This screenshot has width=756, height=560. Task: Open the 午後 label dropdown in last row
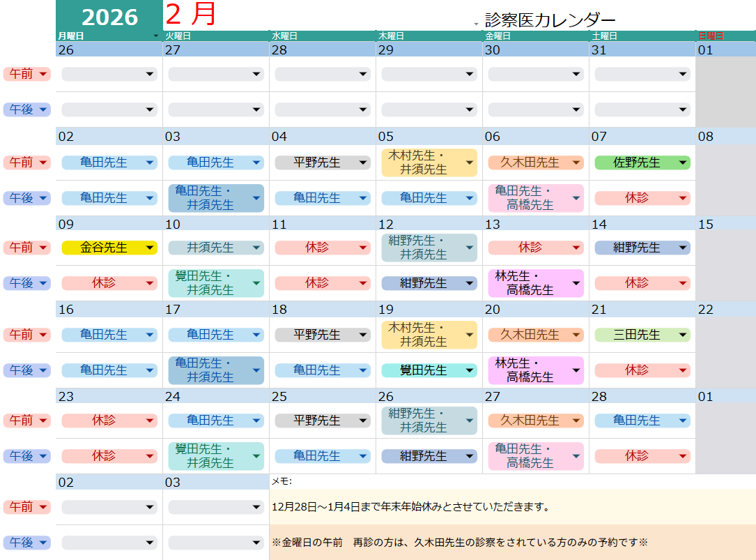(x=43, y=543)
